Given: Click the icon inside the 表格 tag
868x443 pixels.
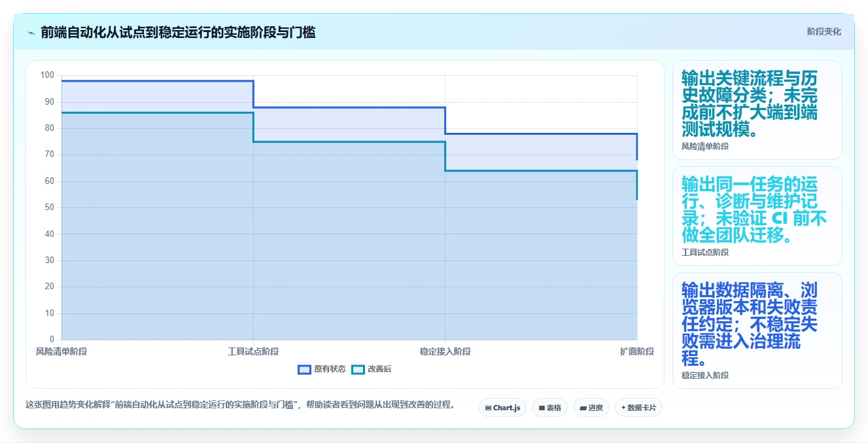Looking at the screenshot, I should (542, 408).
